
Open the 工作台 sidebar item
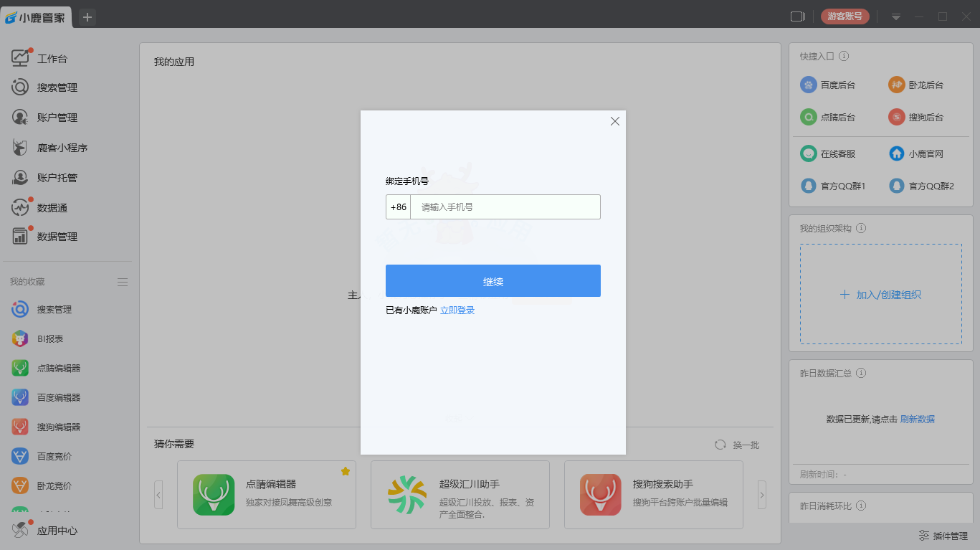[x=52, y=59]
